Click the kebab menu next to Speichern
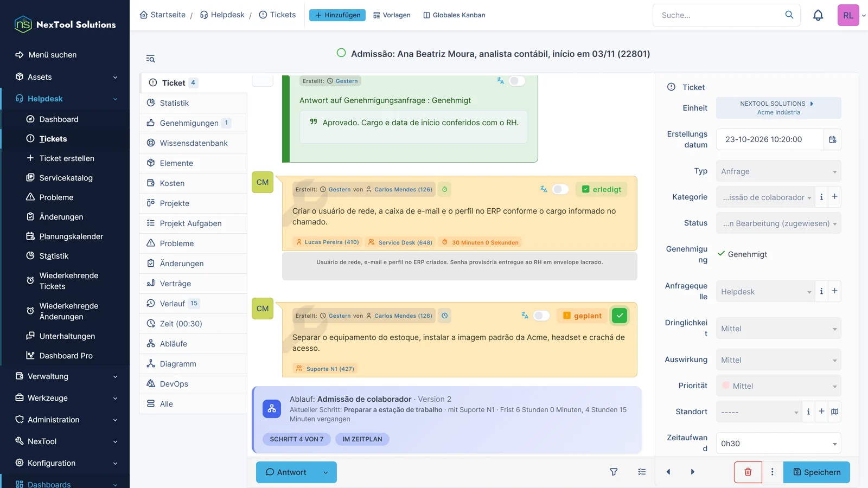868x488 pixels. coord(773,472)
